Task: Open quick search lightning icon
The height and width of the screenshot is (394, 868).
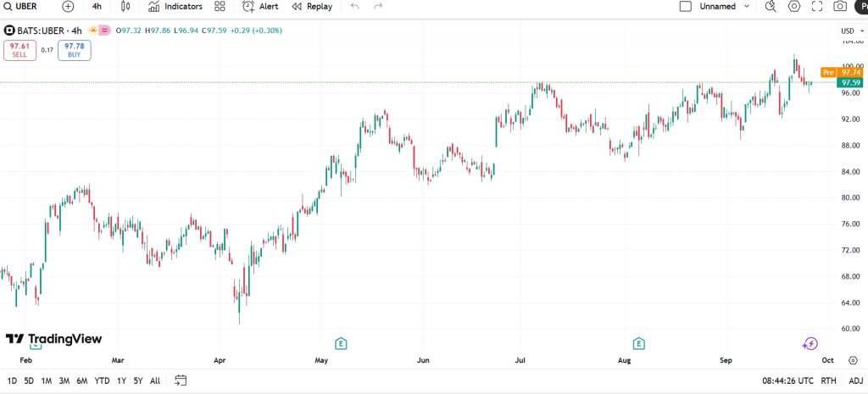Action: [x=771, y=7]
